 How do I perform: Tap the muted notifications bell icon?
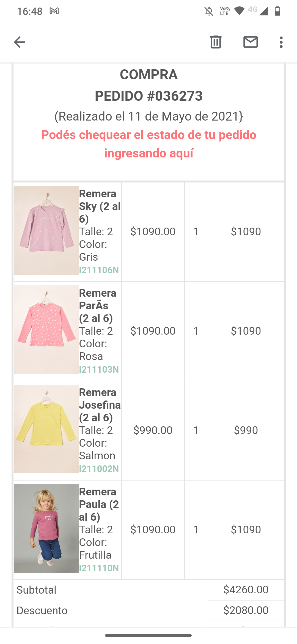tap(209, 11)
